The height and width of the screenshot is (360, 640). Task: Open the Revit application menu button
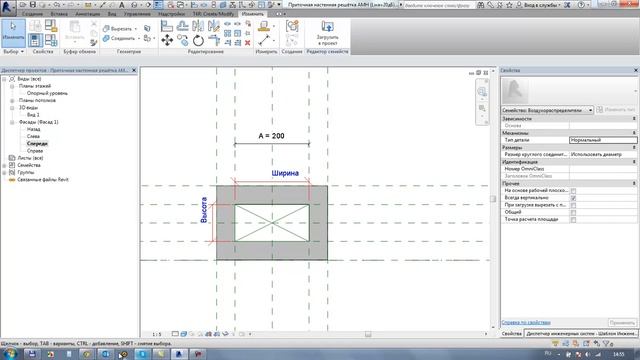(7, 7)
